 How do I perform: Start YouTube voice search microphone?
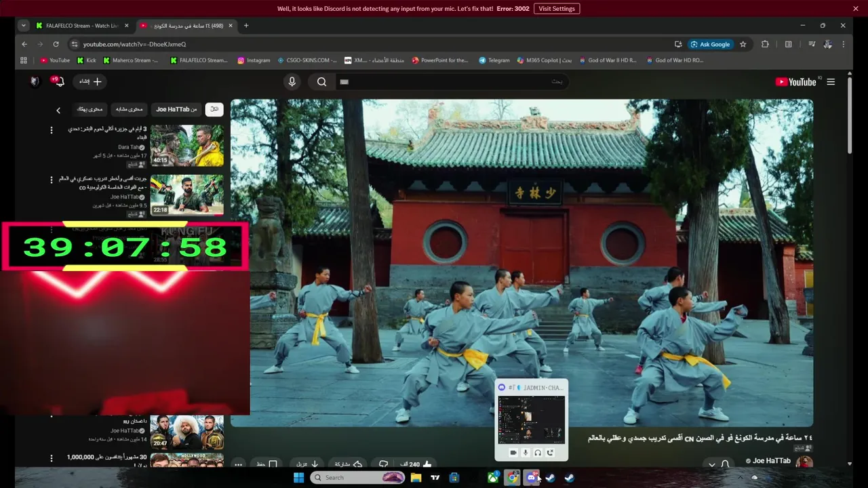[292, 82]
